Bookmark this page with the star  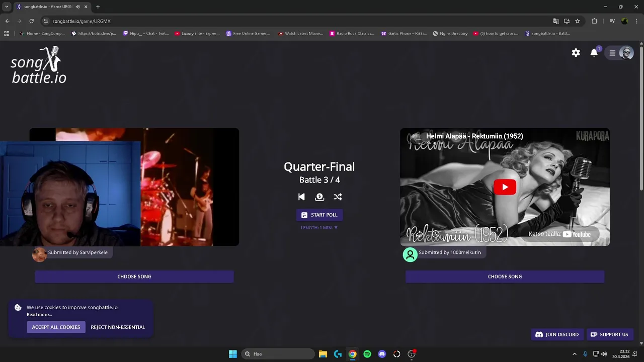(x=578, y=21)
